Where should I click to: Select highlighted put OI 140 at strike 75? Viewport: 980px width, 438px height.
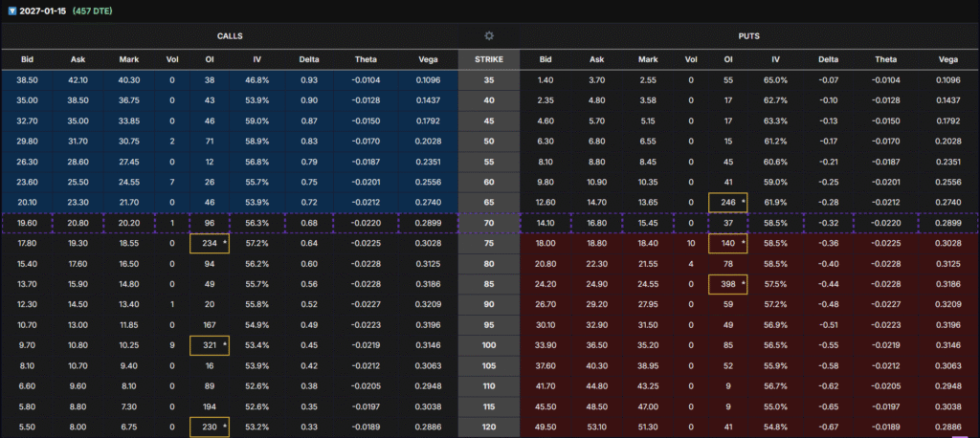(728, 244)
